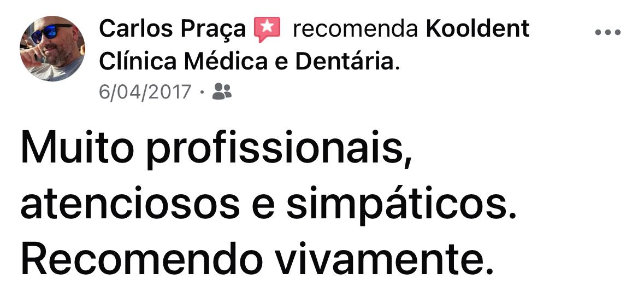Open the 6/04/2017 post date link
The height and width of the screenshot is (296, 644).
point(145,91)
